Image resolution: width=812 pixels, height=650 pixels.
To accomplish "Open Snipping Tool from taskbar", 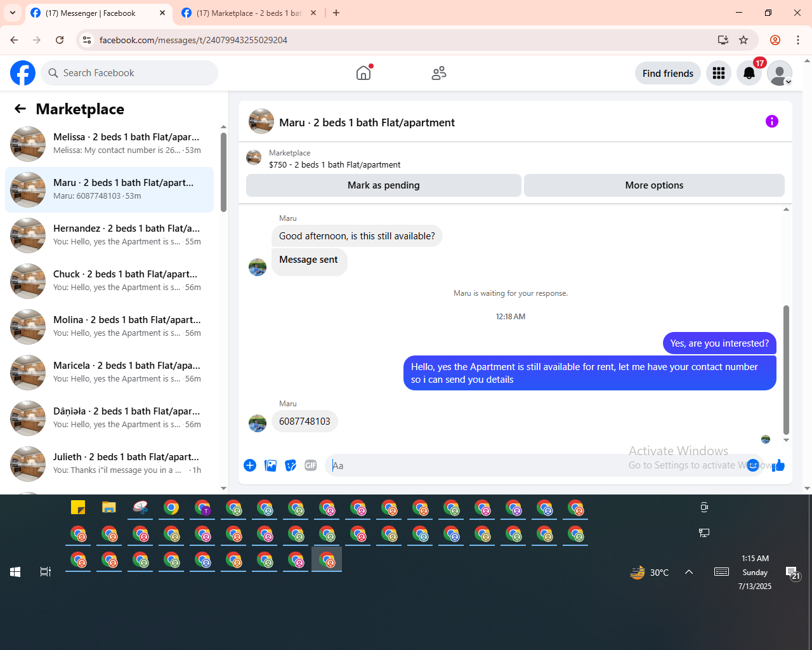I will (140, 507).
